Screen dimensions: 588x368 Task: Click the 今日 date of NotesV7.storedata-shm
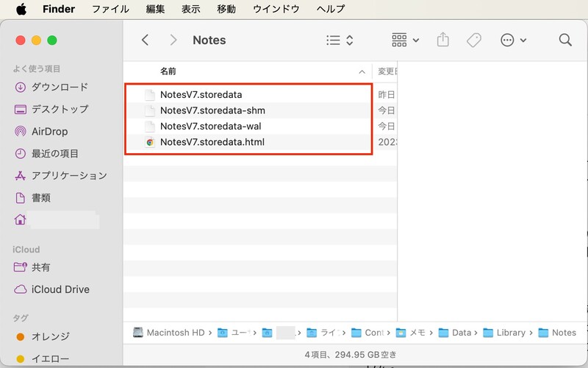[x=387, y=110]
